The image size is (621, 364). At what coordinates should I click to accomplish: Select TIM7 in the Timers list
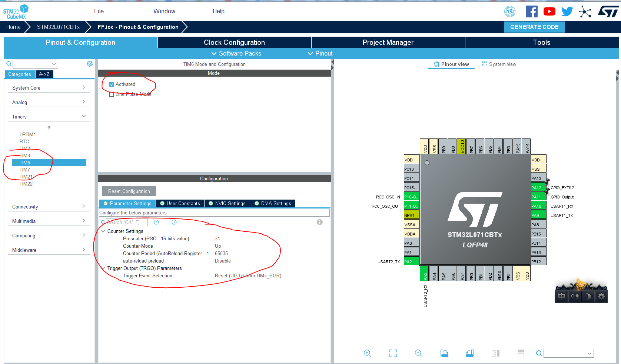point(25,170)
